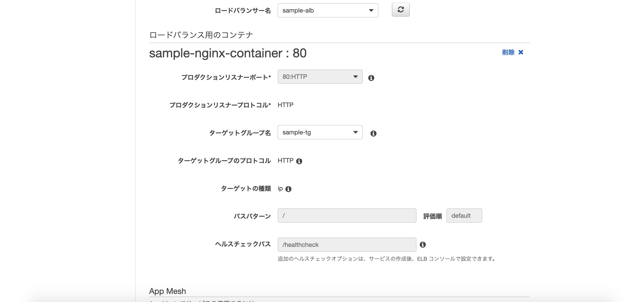Open the 80:HTTP production listener port dropdown
The height and width of the screenshot is (302, 644).
point(320,77)
